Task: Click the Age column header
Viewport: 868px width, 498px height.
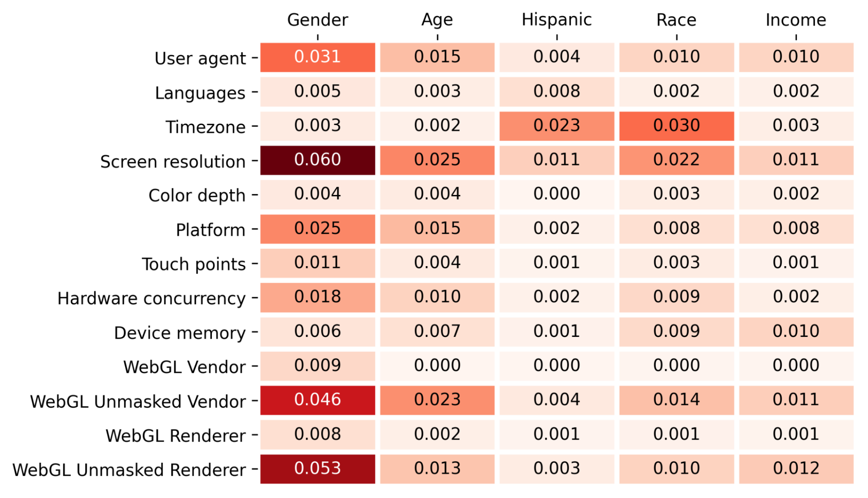Action: pyautogui.click(x=437, y=20)
